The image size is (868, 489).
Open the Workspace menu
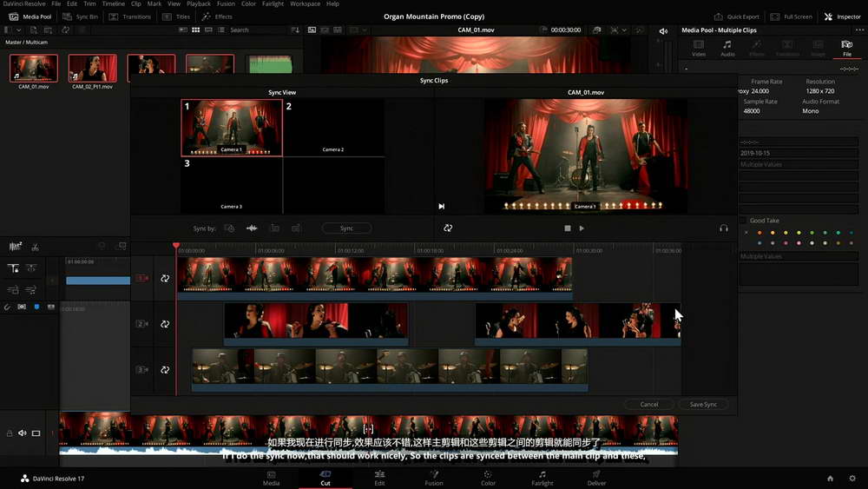[x=305, y=3]
